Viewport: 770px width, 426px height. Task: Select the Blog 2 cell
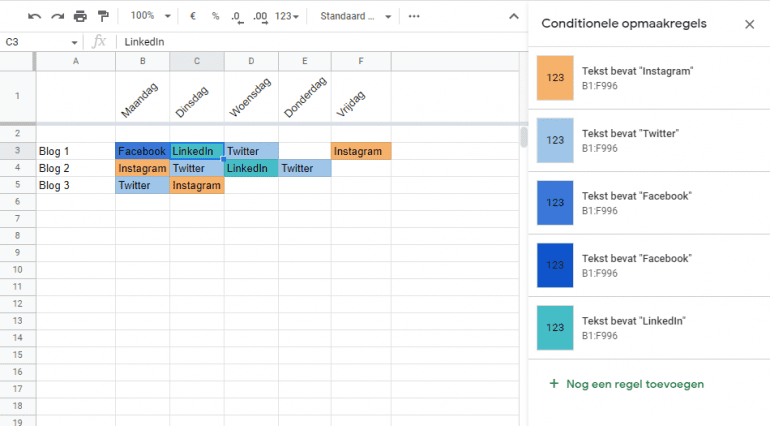coord(76,168)
